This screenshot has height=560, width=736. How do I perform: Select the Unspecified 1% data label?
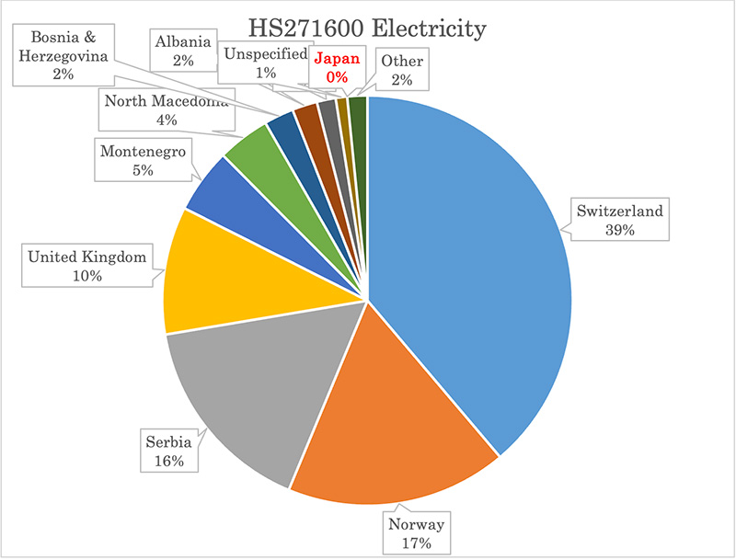coord(264,63)
